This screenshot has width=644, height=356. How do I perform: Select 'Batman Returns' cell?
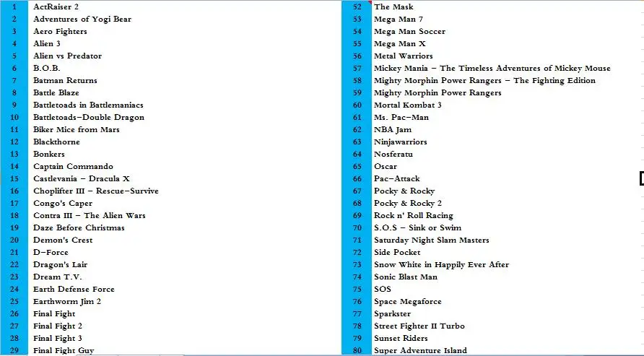(65, 80)
